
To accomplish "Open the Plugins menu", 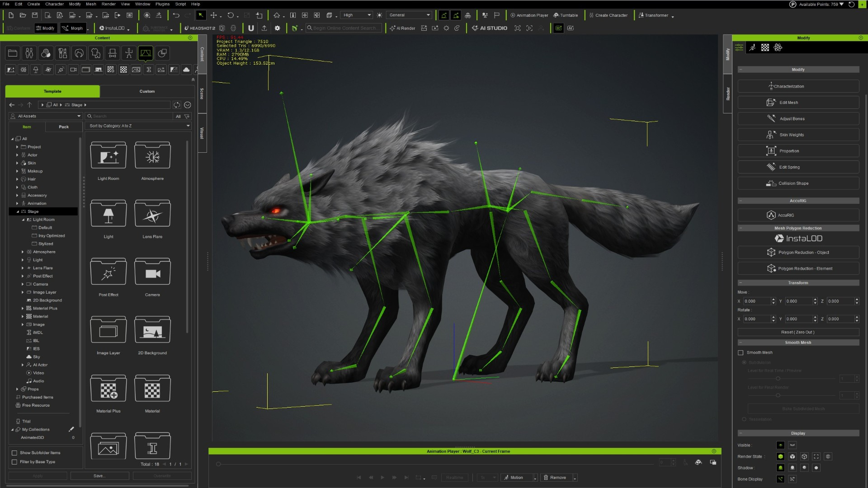I will tap(162, 4).
